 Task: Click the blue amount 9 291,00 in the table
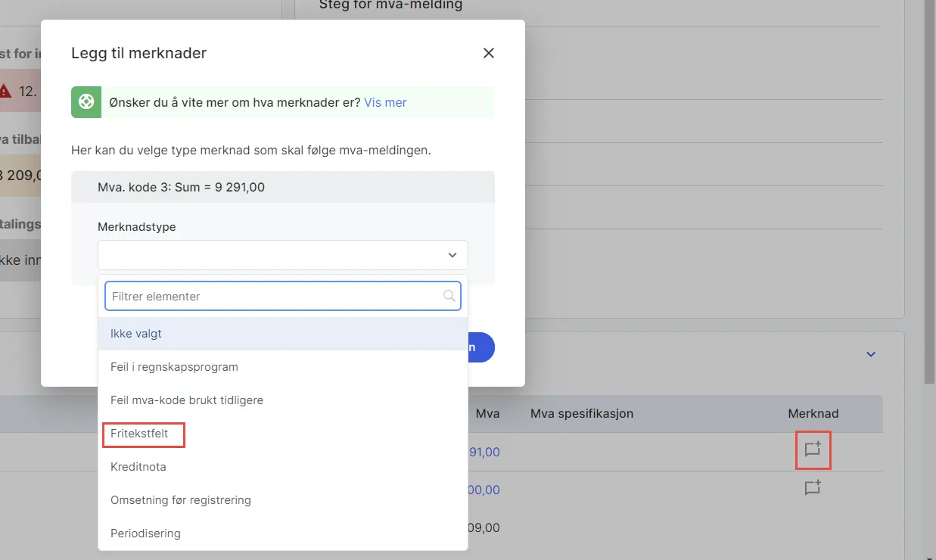[x=484, y=452]
